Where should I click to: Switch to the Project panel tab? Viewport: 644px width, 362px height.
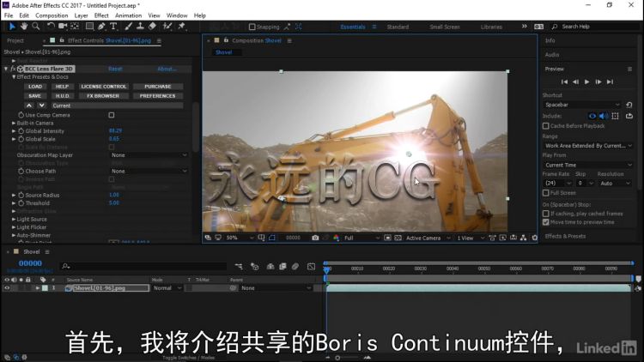point(15,40)
